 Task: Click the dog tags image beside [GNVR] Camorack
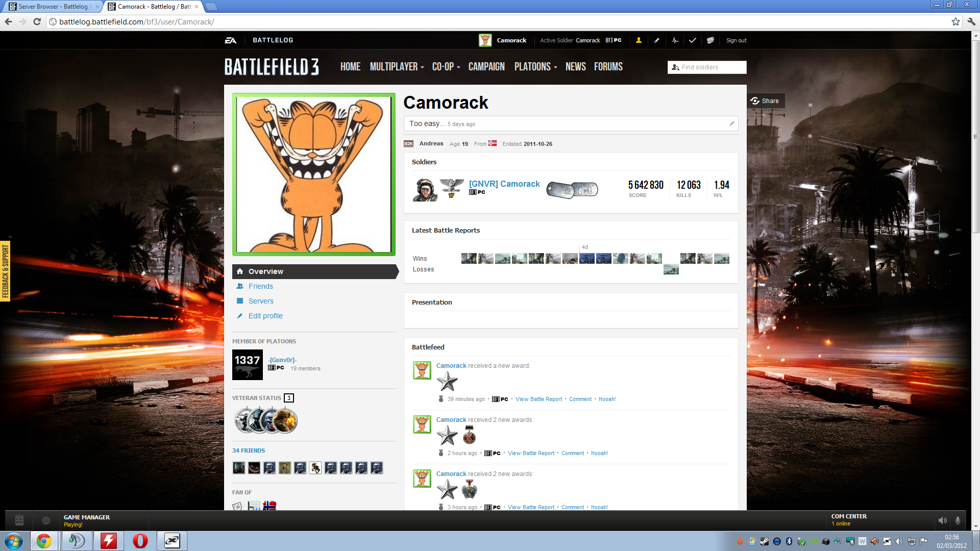(x=572, y=190)
